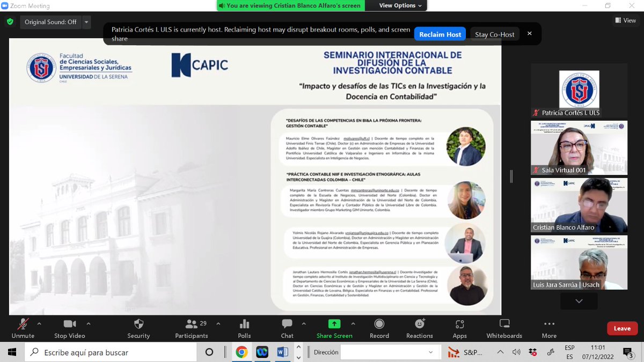Unmute the microphone in Zoom toolbar
The image size is (644, 362).
23,329
